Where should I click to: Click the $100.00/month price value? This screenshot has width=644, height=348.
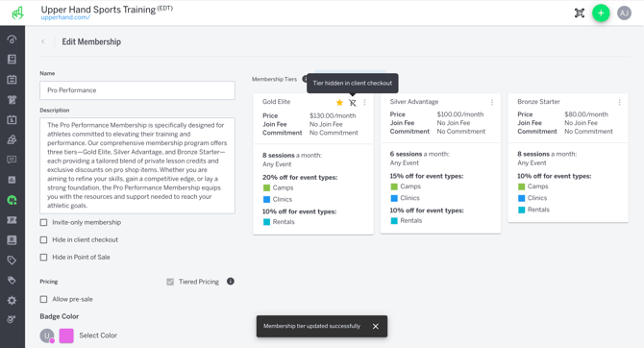coord(460,114)
